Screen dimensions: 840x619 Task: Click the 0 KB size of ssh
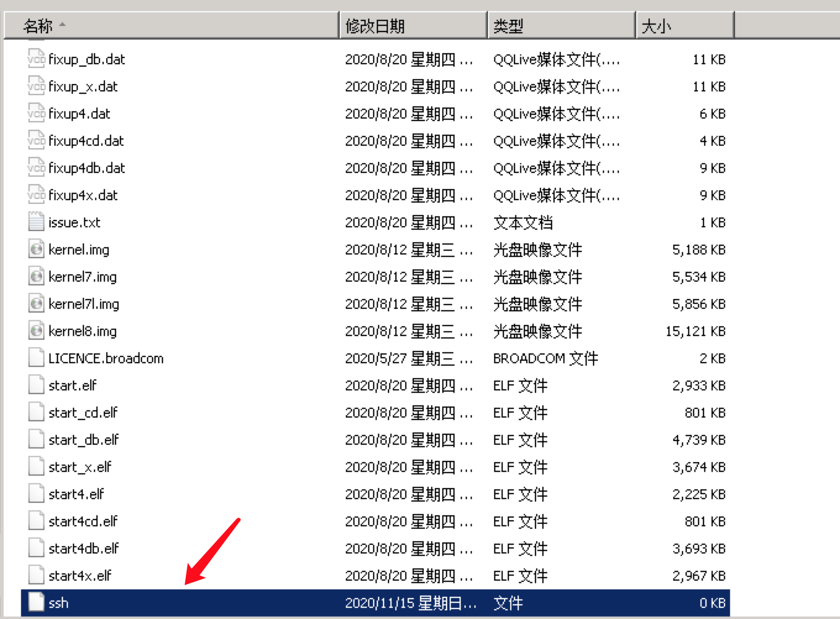(x=712, y=603)
